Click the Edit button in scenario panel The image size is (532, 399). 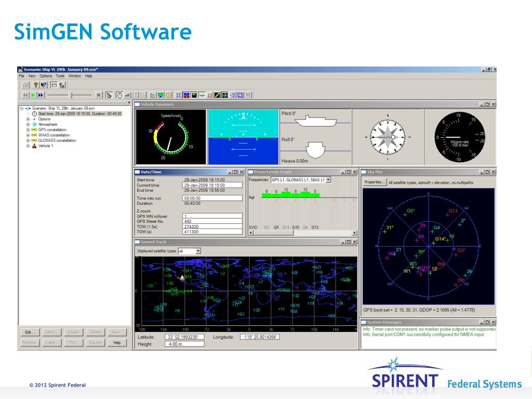pyautogui.click(x=29, y=332)
